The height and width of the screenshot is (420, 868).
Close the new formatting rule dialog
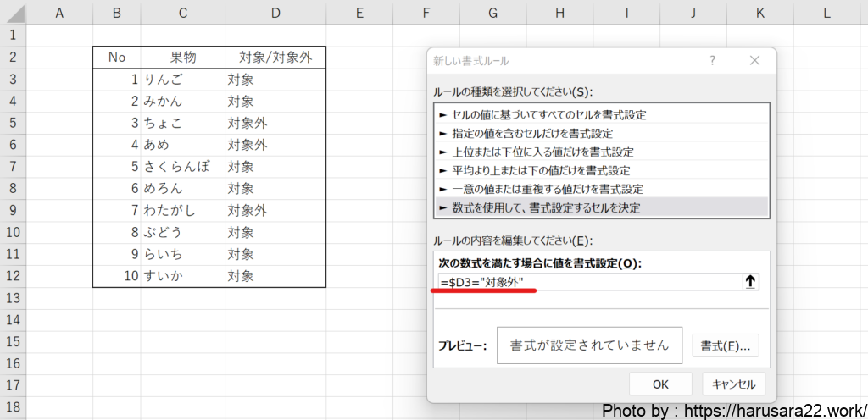(756, 61)
